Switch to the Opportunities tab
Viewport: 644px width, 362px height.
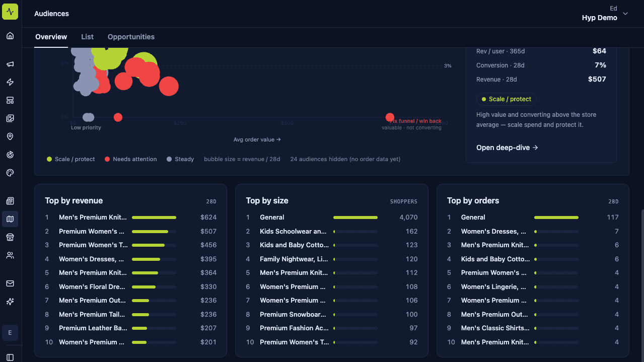[x=131, y=37]
